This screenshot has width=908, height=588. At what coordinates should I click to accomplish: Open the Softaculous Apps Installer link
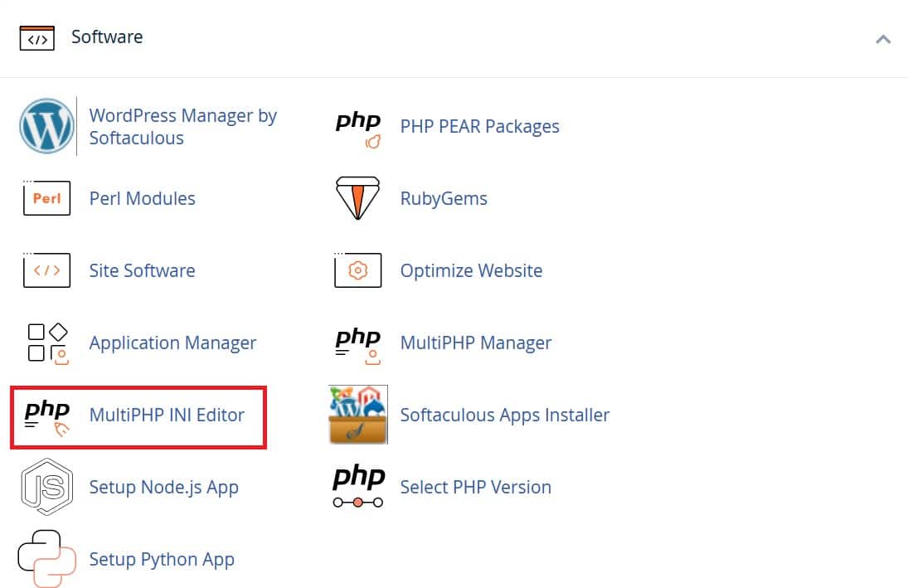pyautogui.click(x=505, y=415)
